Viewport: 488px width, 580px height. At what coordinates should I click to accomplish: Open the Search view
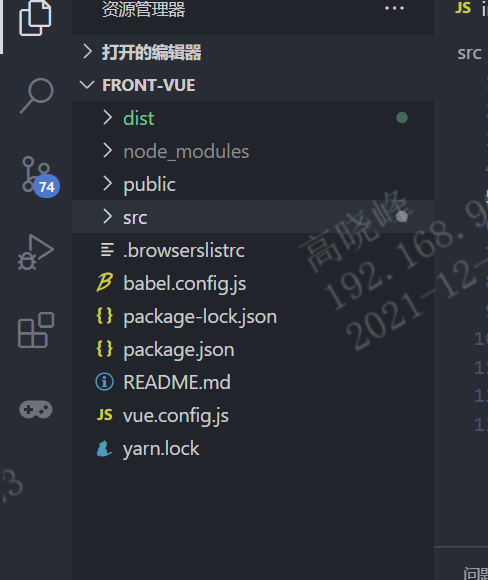click(x=36, y=96)
